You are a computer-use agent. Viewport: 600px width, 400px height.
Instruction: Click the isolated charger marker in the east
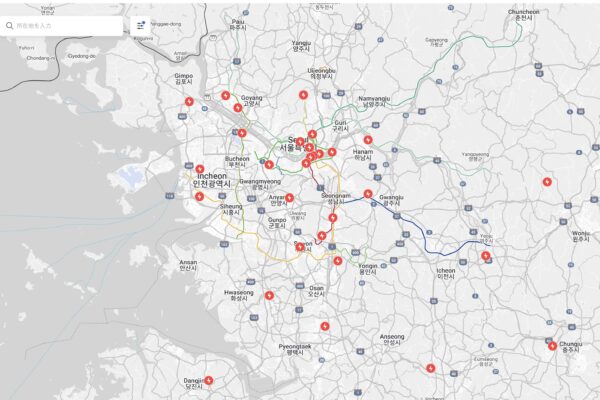[x=546, y=181]
